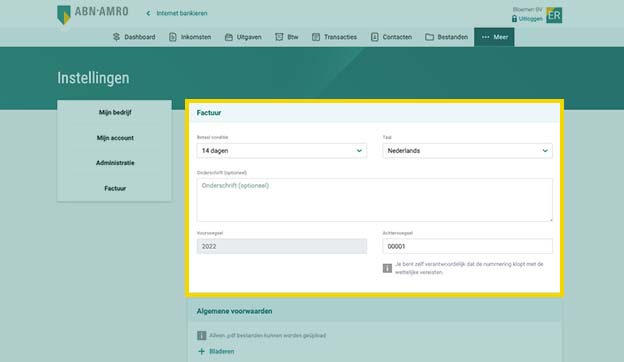Click the Contacten icon
This screenshot has height=362, width=624.
pyautogui.click(x=374, y=37)
